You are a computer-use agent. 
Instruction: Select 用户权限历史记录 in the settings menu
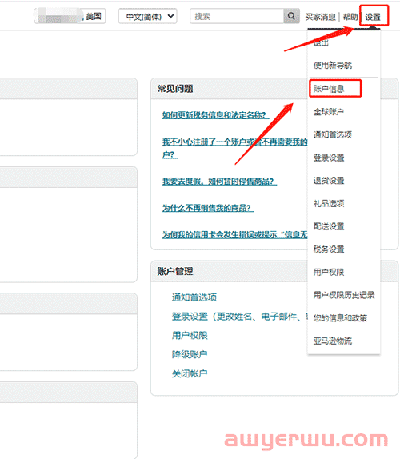click(344, 295)
